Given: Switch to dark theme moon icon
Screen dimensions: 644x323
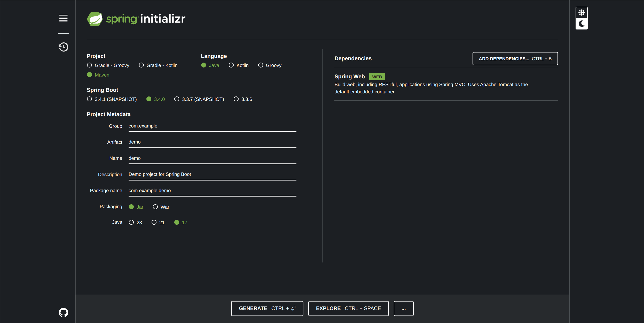Looking at the screenshot, I should click(582, 24).
